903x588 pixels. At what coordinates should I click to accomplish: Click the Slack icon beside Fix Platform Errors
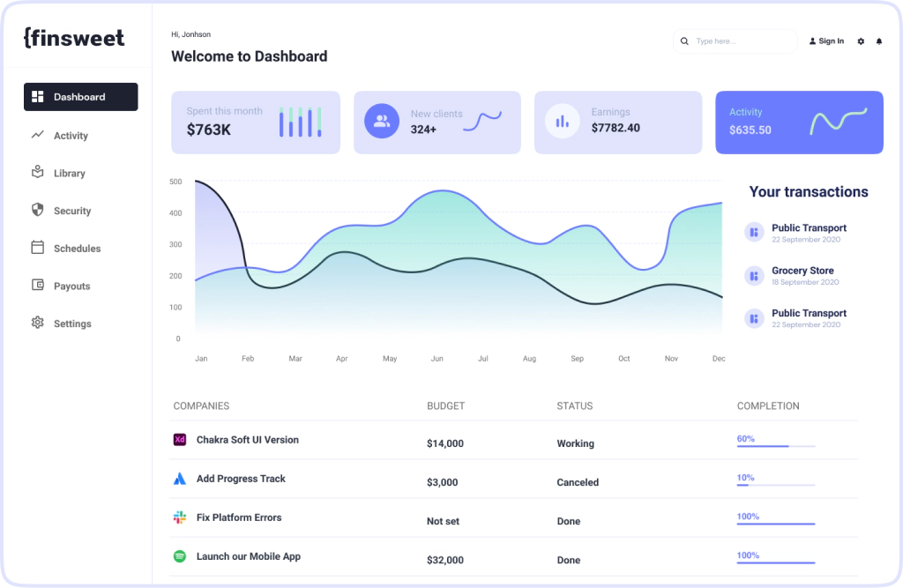point(179,517)
